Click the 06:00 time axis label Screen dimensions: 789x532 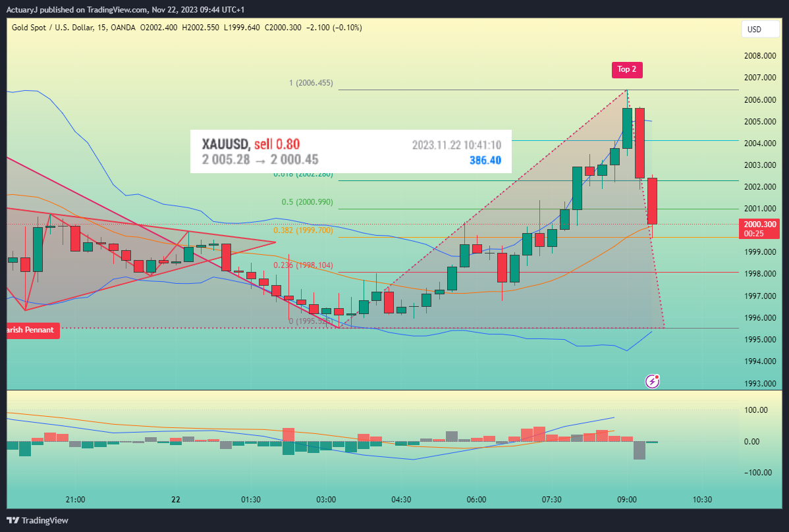click(x=477, y=500)
